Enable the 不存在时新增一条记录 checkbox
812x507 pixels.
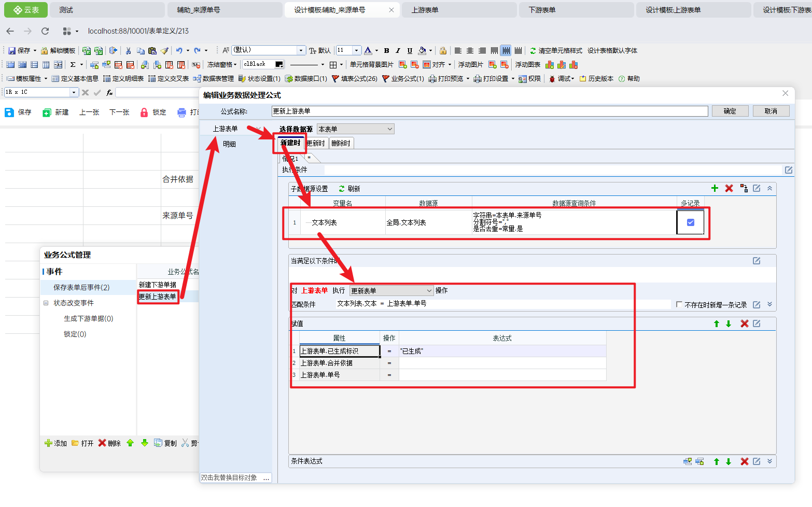679,305
